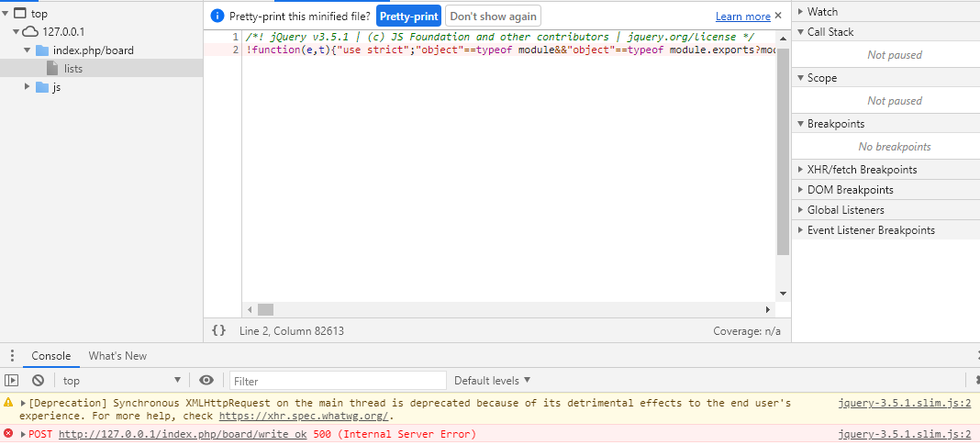Switch to the What's New tab

click(x=117, y=356)
